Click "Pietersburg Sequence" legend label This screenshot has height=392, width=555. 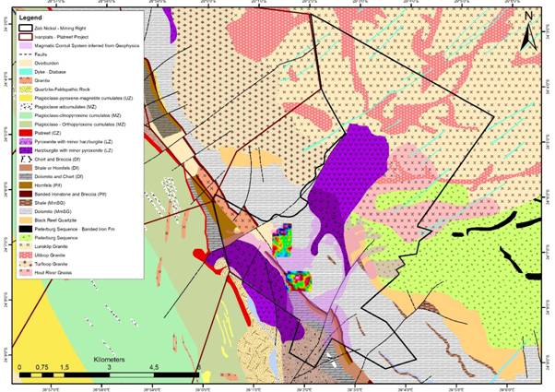[56, 238]
